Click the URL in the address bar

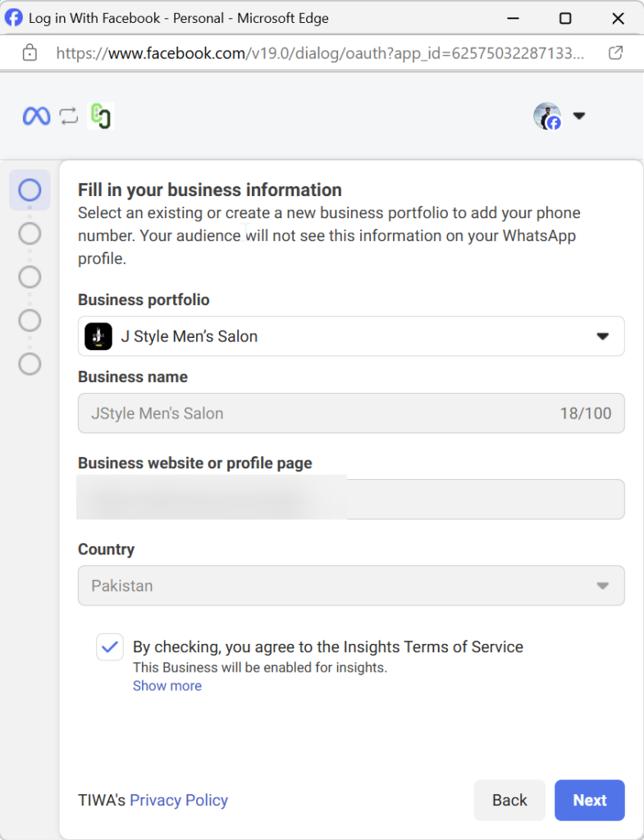click(x=320, y=52)
